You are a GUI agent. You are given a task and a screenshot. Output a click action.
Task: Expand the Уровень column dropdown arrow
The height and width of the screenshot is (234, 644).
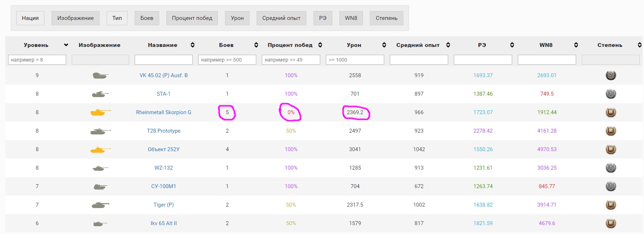tap(66, 45)
